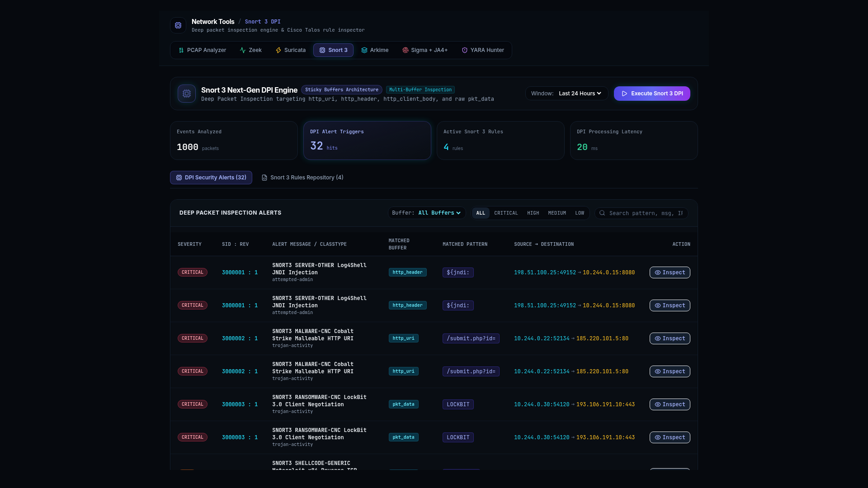
Task: Switch to the Zeek tab
Action: coord(250,50)
